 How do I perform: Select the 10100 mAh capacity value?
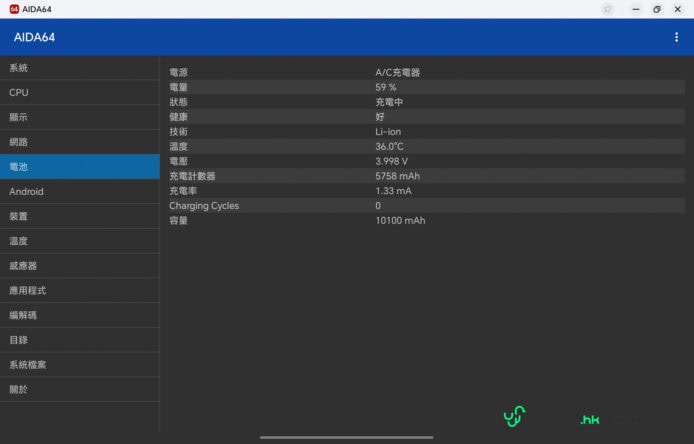[x=400, y=220]
